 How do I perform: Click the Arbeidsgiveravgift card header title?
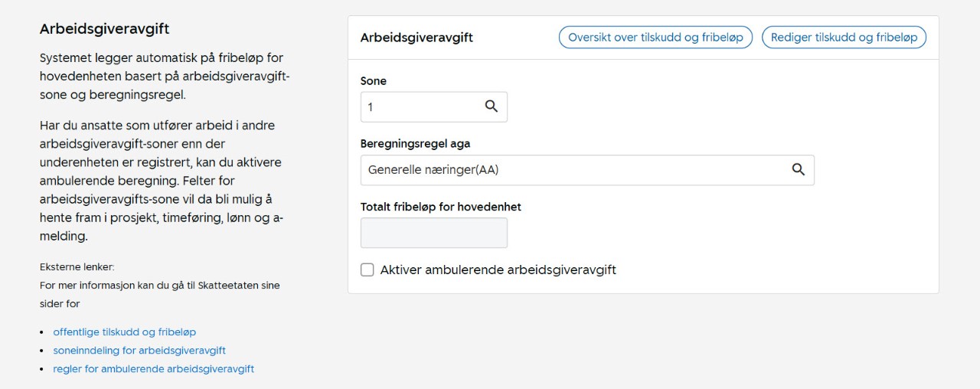[x=416, y=38]
